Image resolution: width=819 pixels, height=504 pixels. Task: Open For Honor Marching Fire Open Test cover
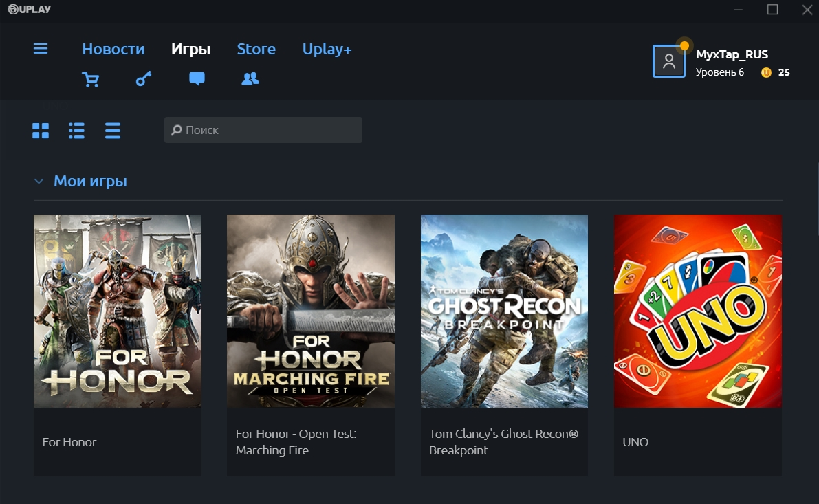[311, 311]
